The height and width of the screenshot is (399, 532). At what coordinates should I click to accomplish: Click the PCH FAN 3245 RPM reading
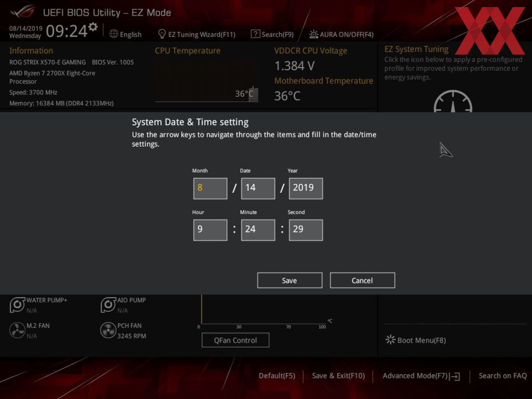(132, 336)
